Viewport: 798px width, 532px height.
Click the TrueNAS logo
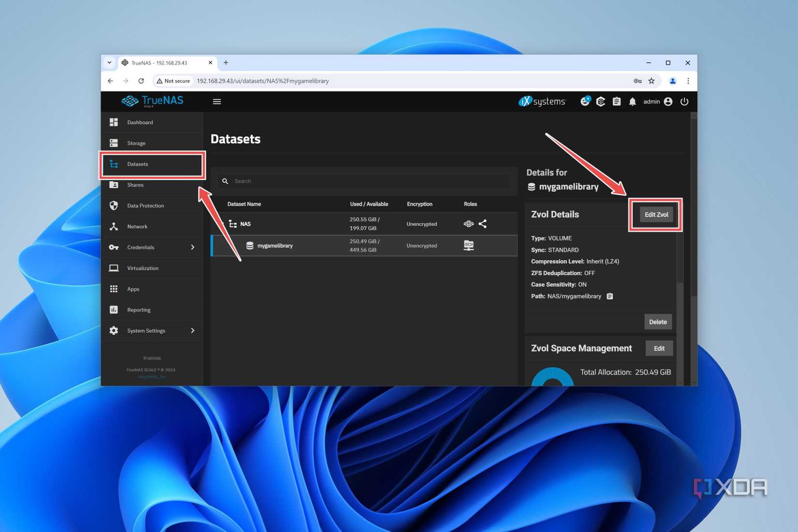point(152,101)
